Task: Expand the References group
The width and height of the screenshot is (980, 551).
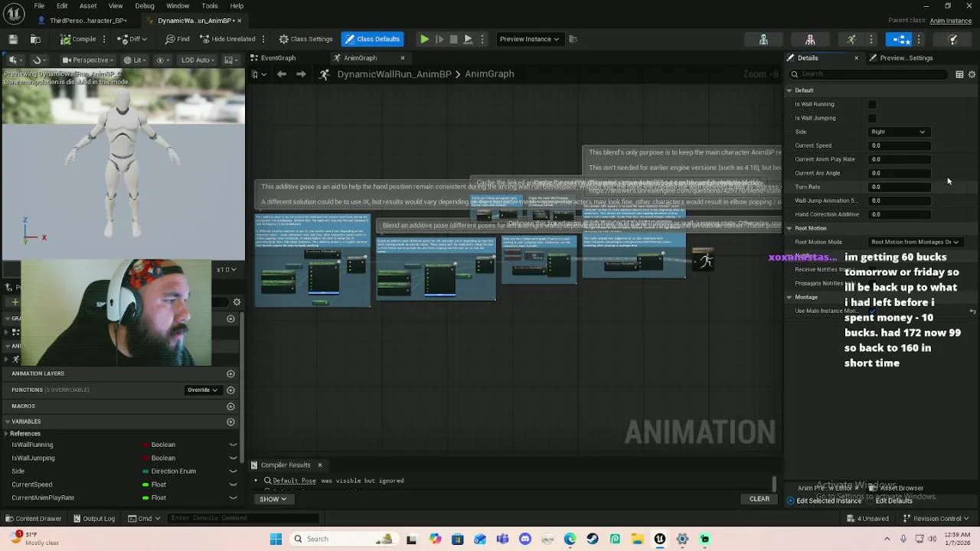Action: pyautogui.click(x=7, y=434)
